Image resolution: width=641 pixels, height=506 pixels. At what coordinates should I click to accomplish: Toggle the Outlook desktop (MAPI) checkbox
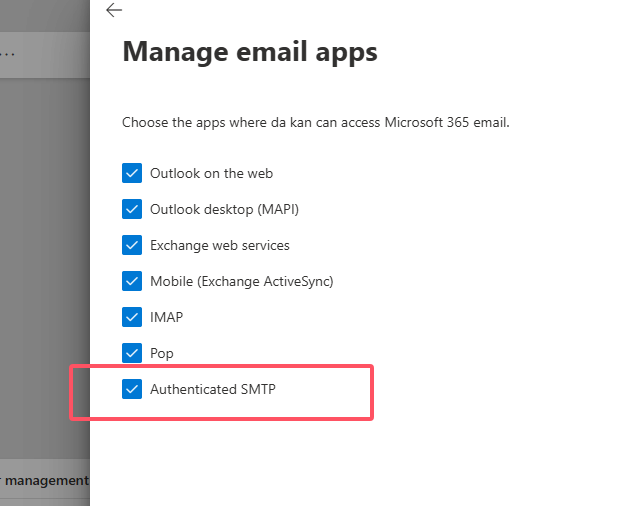[x=132, y=209]
